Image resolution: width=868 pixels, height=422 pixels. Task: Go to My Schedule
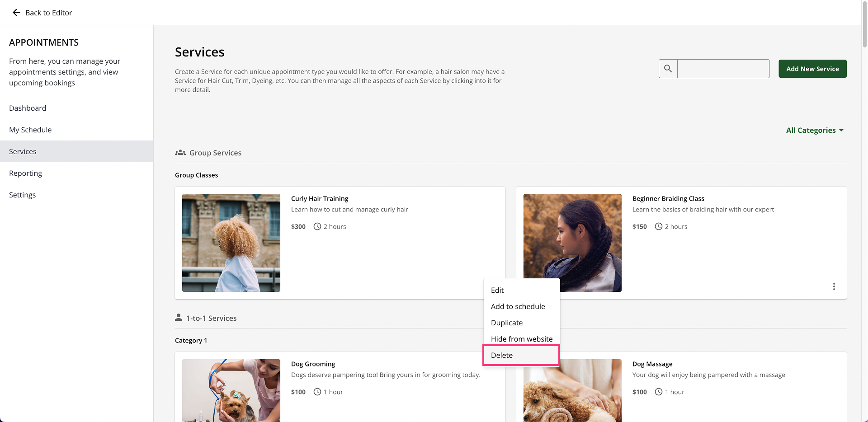tap(77, 130)
